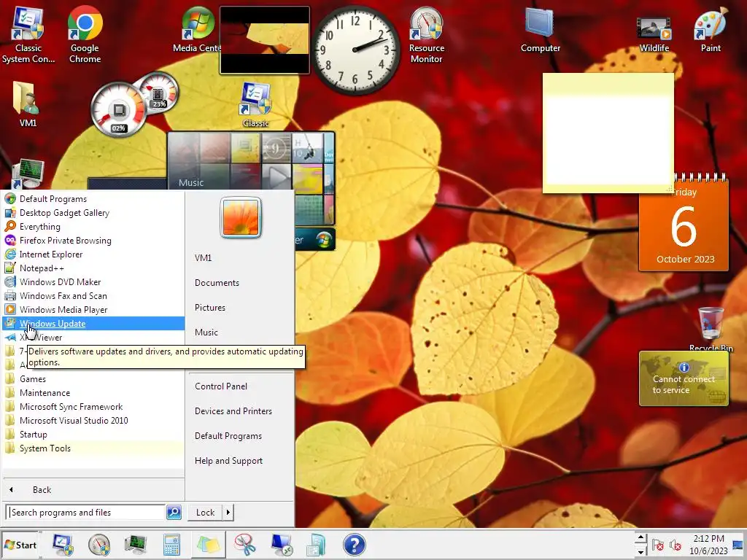Click the analog clock gadget
The width and height of the screenshot is (747, 560).
click(x=355, y=50)
